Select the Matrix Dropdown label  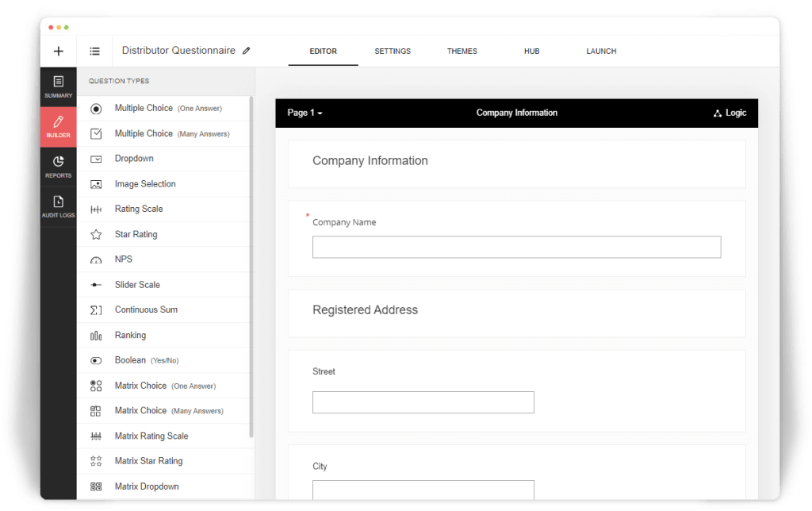(147, 486)
